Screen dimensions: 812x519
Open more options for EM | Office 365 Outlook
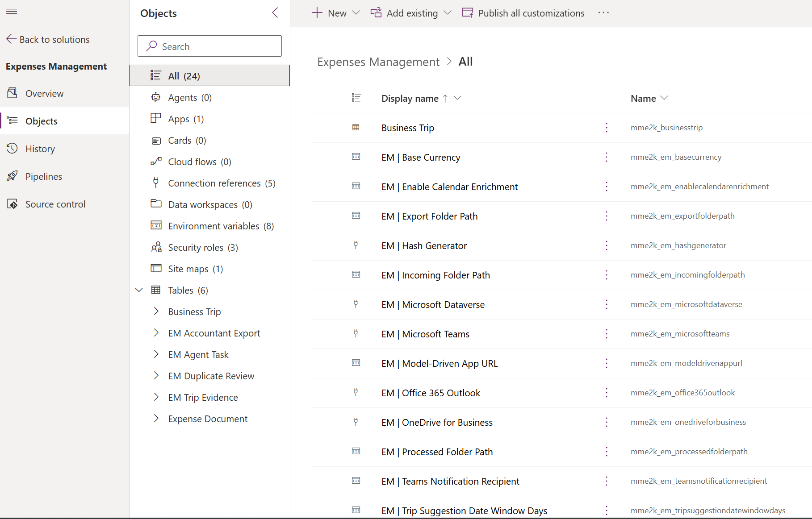point(607,393)
